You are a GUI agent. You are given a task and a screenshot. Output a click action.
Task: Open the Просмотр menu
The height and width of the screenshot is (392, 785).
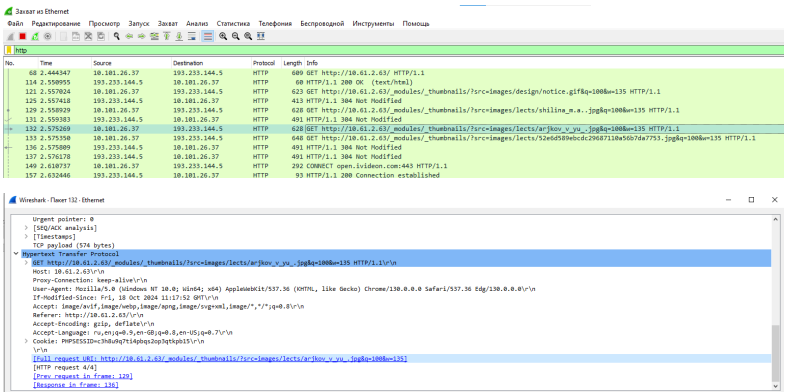[105, 24]
